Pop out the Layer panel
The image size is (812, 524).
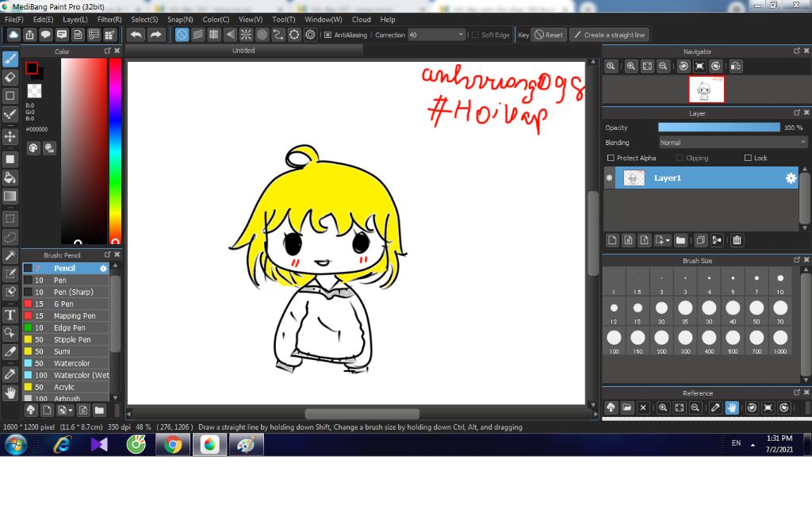(x=796, y=113)
